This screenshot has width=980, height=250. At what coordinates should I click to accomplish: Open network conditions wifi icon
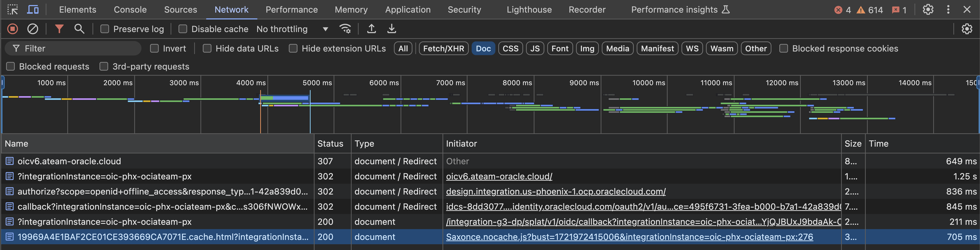[x=345, y=29]
